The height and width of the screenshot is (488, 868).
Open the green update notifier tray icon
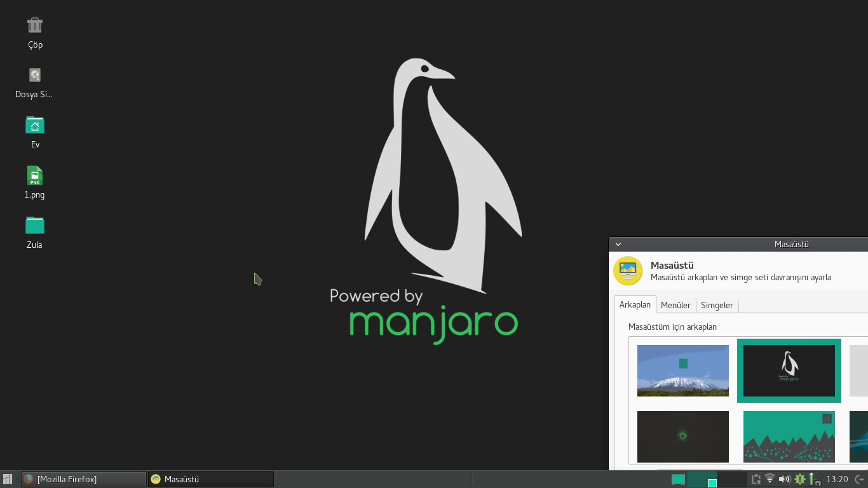pos(800,479)
